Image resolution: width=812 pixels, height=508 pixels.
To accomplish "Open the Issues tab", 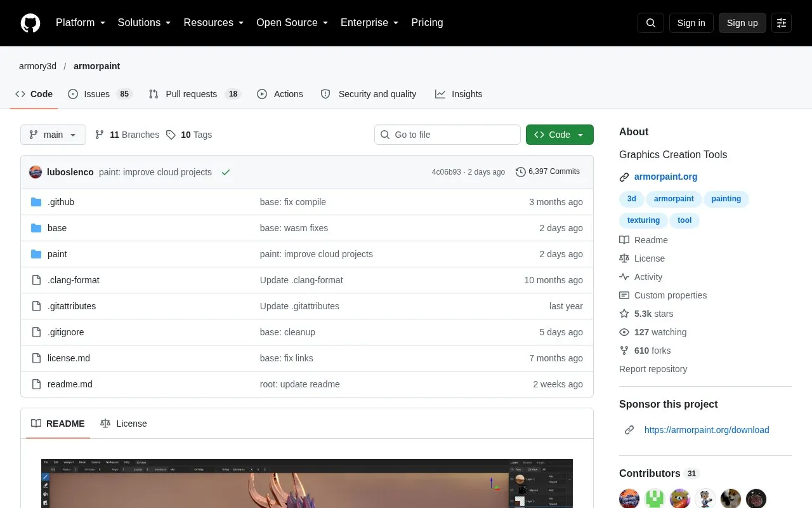I will pyautogui.click(x=100, y=94).
